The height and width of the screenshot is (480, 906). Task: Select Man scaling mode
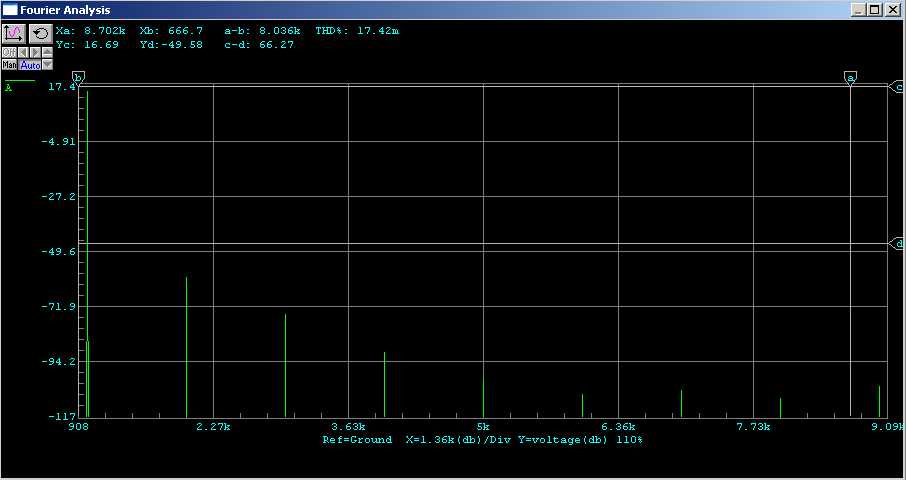tap(9, 65)
